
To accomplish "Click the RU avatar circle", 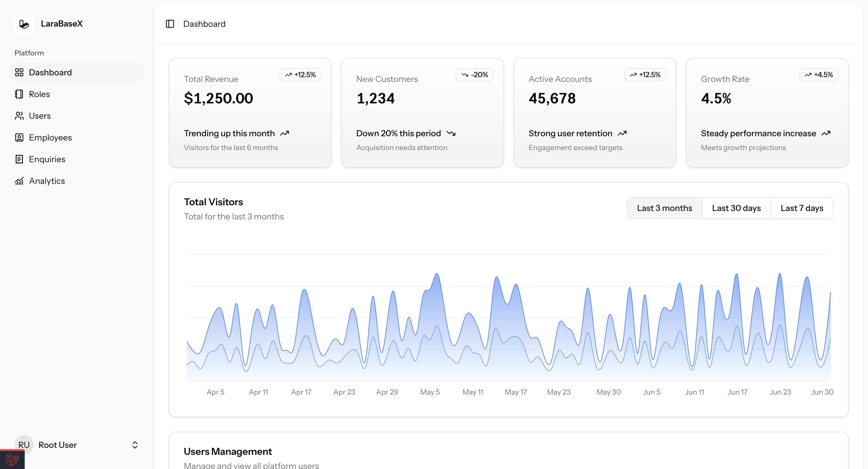I will tap(24, 445).
